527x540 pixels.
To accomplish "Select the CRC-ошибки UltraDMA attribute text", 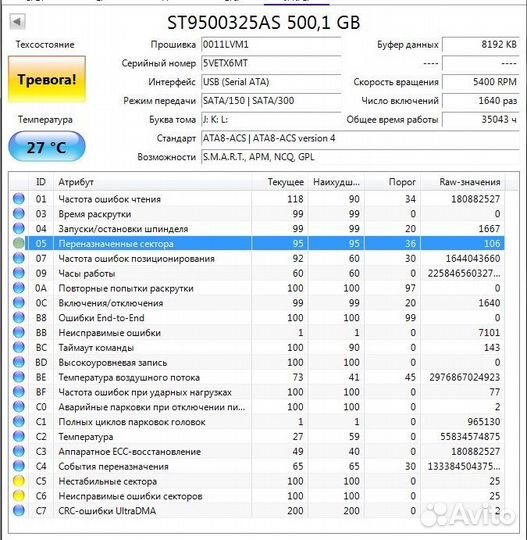I will coord(107,511).
